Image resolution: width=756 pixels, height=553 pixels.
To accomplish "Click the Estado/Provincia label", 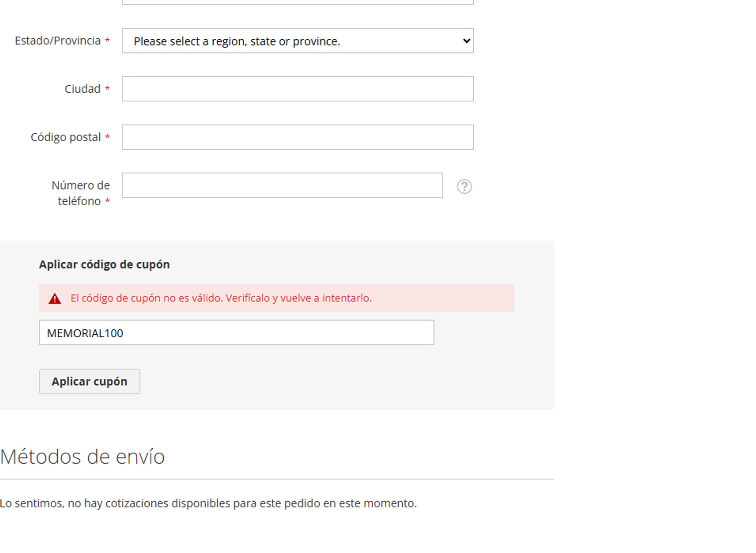I will pyautogui.click(x=57, y=41).
